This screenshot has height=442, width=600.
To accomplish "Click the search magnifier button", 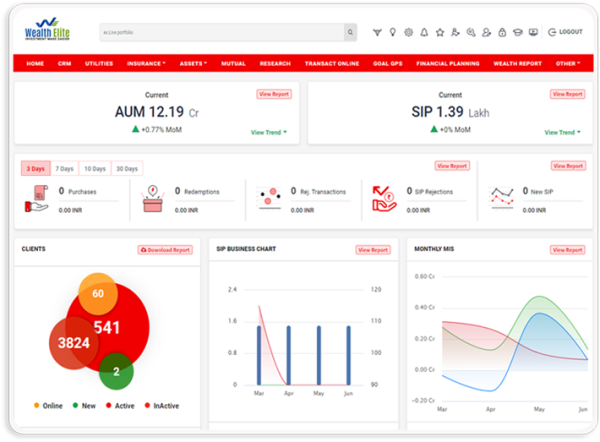I will [x=350, y=32].
